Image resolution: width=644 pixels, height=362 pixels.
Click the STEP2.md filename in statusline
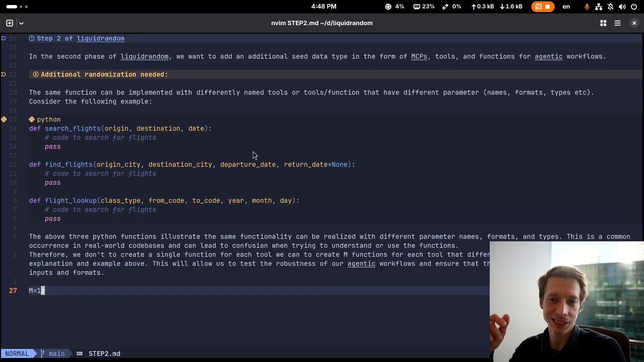pyautogui.click(x=104, y=354)
